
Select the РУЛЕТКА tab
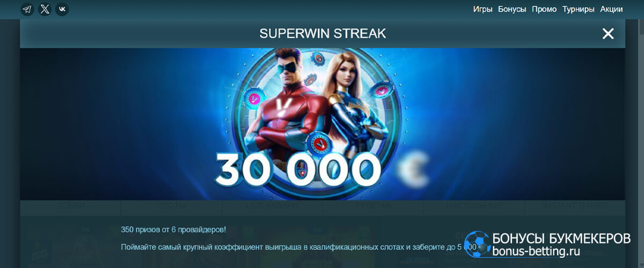374,206
